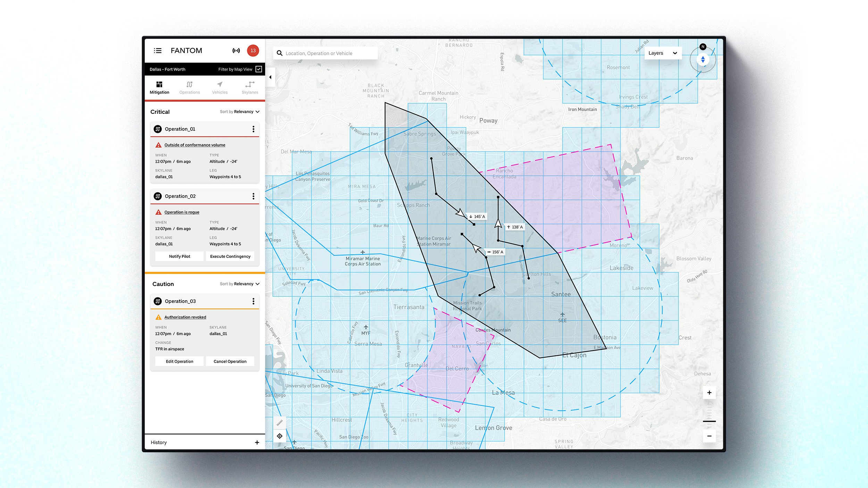Switch to the Skylanes tab
868x488 pixels.
(x=250, y=87)
